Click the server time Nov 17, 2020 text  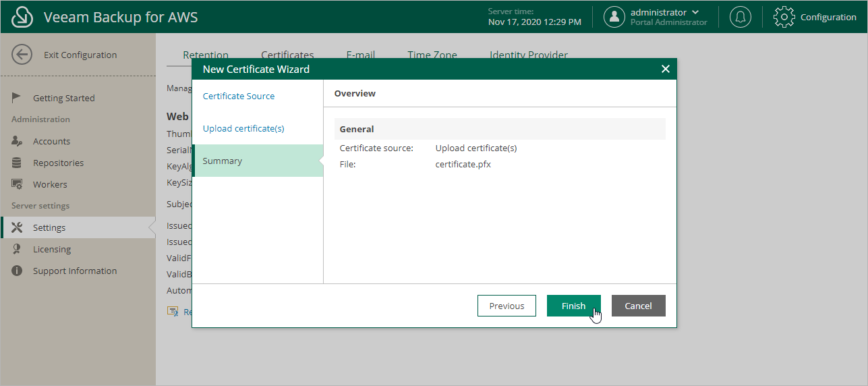[x=535, y=22]
